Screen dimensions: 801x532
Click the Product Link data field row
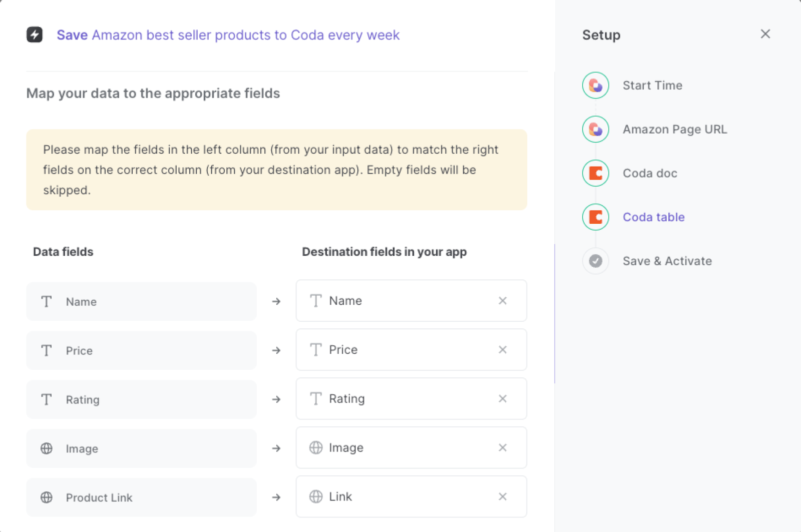point(141,497)
